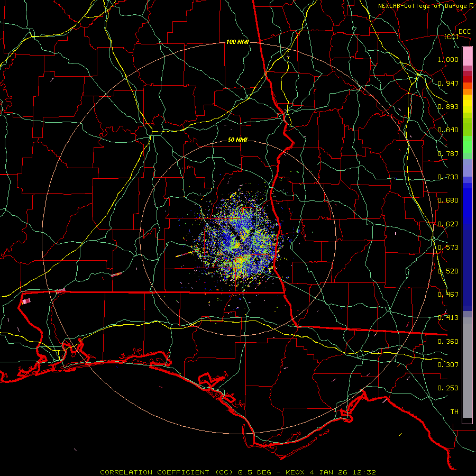Click the 0.520 scale value
Image resolution: width=476 pixels, height=476 pixels.
click(x=448, y=271)
